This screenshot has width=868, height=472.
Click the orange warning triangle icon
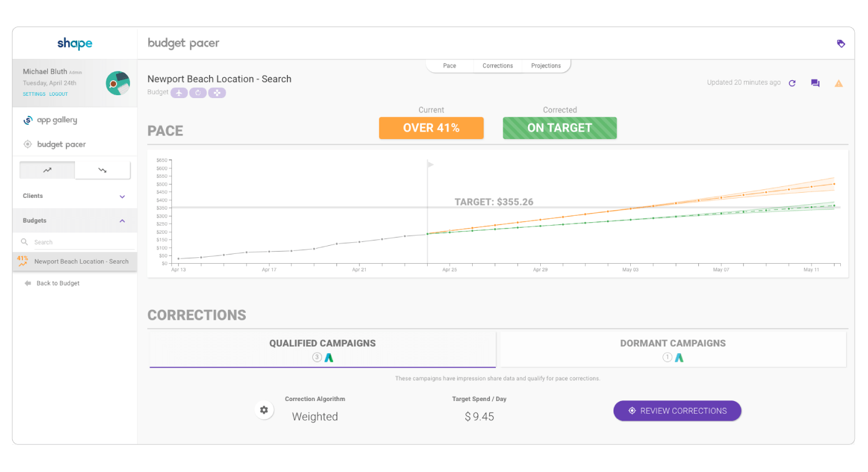(839, 83)
